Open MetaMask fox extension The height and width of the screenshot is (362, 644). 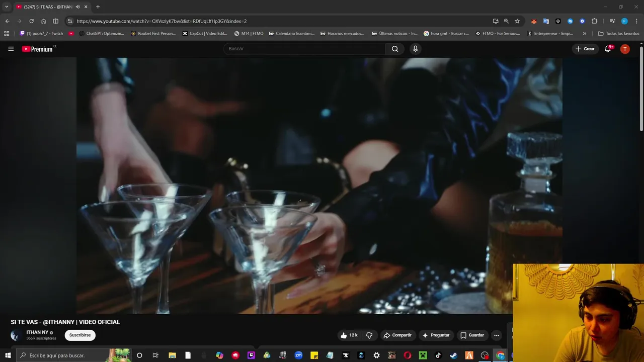pos(534,21)
